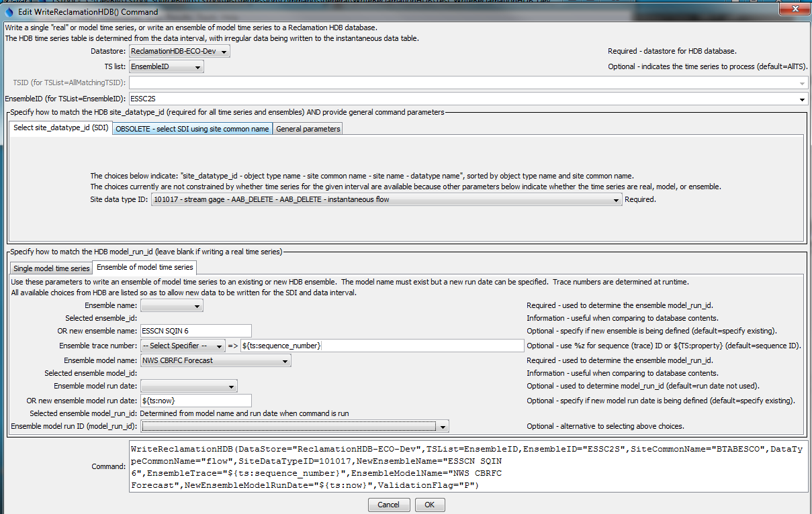812x514 pixels.
Task: Open the TS list dropdown showing EnsembleID
Action: (x=197, y=66)
